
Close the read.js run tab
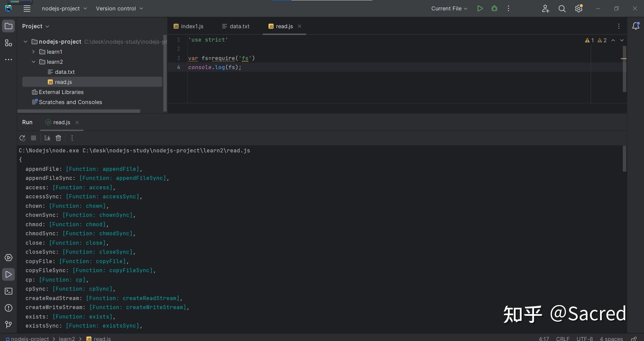[77, 123]
